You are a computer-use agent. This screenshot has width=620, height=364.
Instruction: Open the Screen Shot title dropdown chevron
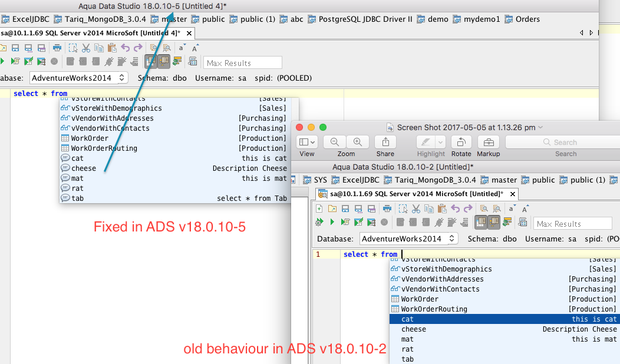click(540, 127)
